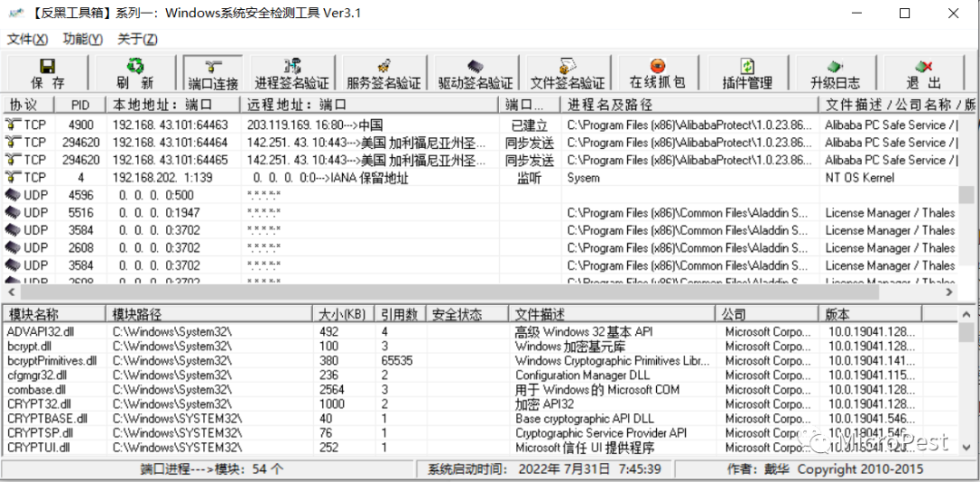Open 升级日志 upgrade log
Image resolution: width=980 pixels, height=482 pixels.
pos(835,74)
